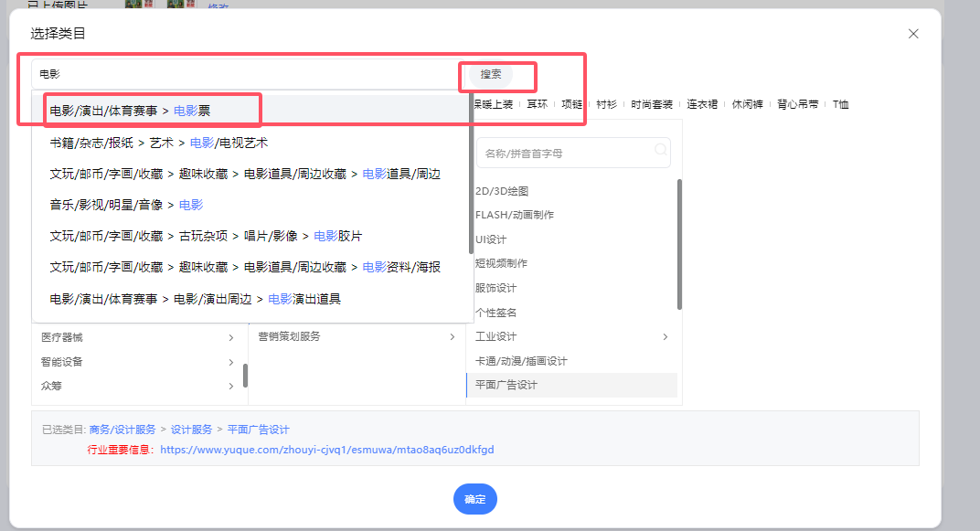Click the 背心吊带 quick category tag
This screenshot has width=980, height=531.
(797, 104)
